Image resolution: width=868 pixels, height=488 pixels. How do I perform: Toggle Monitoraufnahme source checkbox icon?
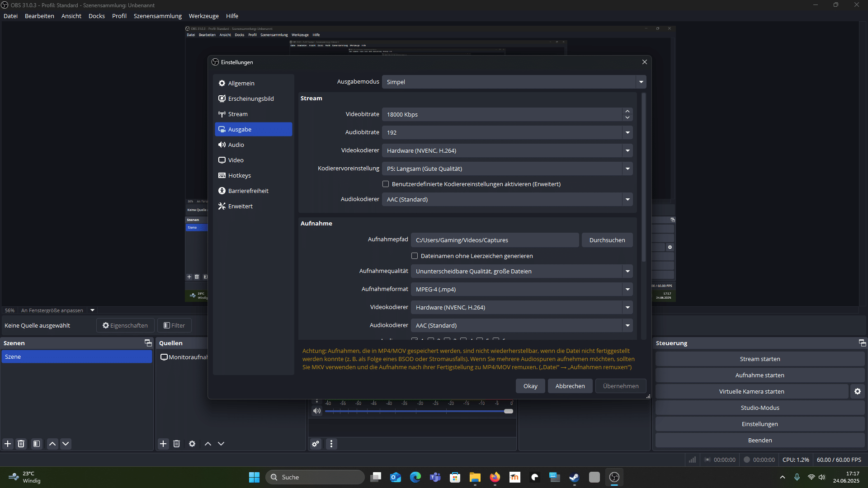[164, 357]
